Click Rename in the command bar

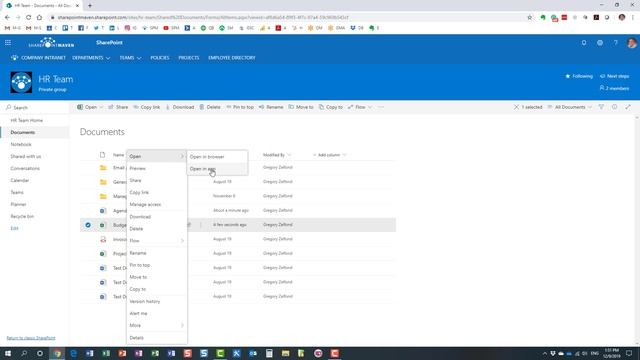coord(271,107)
